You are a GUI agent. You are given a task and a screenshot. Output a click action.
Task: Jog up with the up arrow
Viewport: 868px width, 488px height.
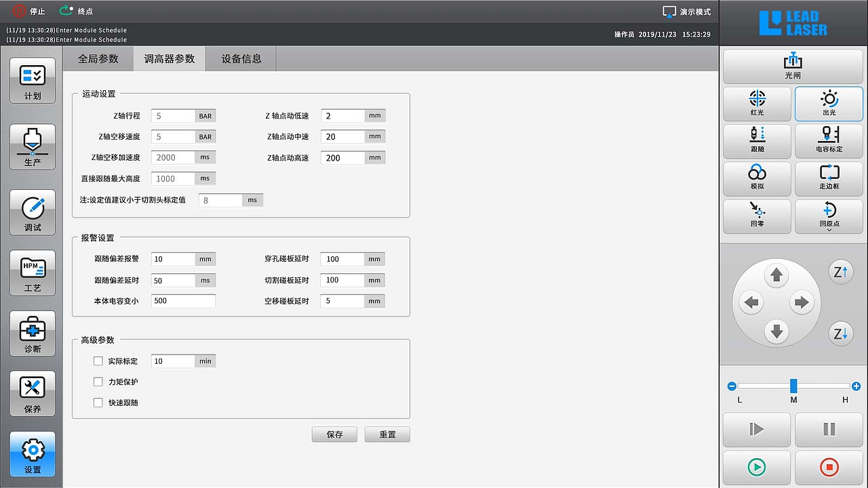tap(776, 275)
